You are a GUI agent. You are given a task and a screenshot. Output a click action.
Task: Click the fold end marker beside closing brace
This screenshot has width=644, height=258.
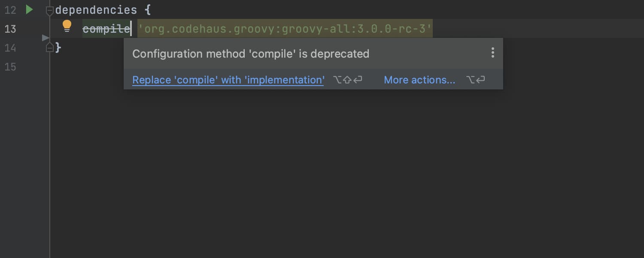[x=50, y=47]
